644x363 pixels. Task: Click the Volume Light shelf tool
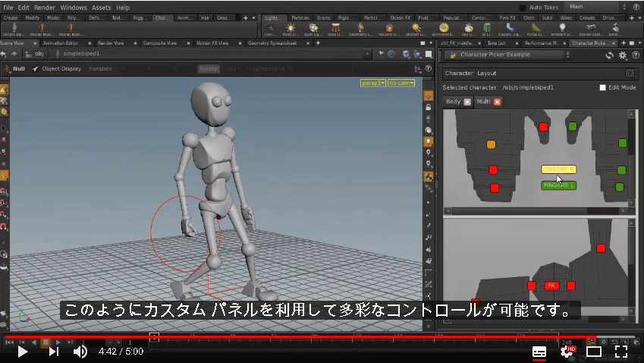coord(389,30)
